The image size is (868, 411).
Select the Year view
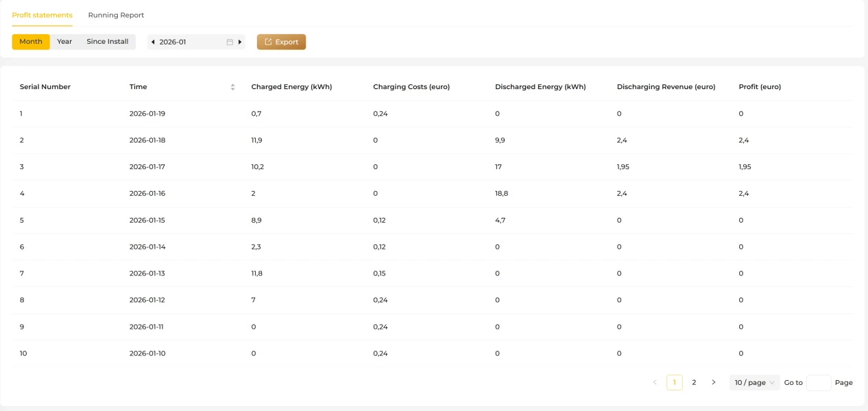pos(64,42)
